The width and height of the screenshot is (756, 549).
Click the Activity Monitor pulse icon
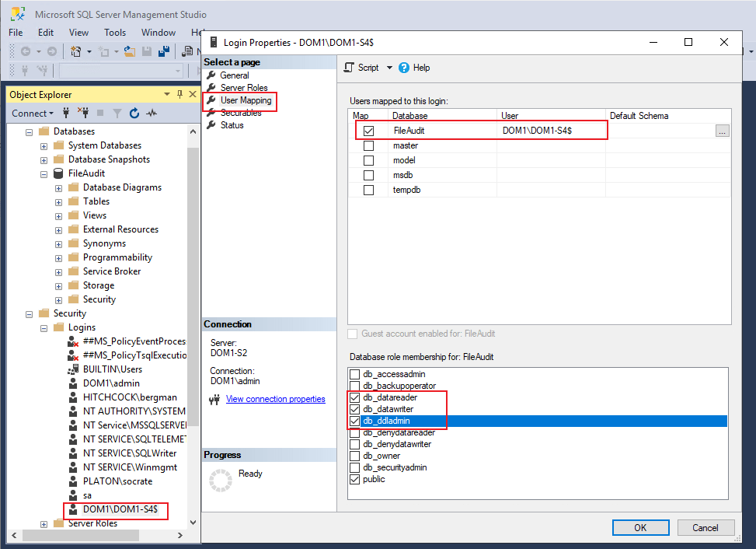click(x=152, y=114)
